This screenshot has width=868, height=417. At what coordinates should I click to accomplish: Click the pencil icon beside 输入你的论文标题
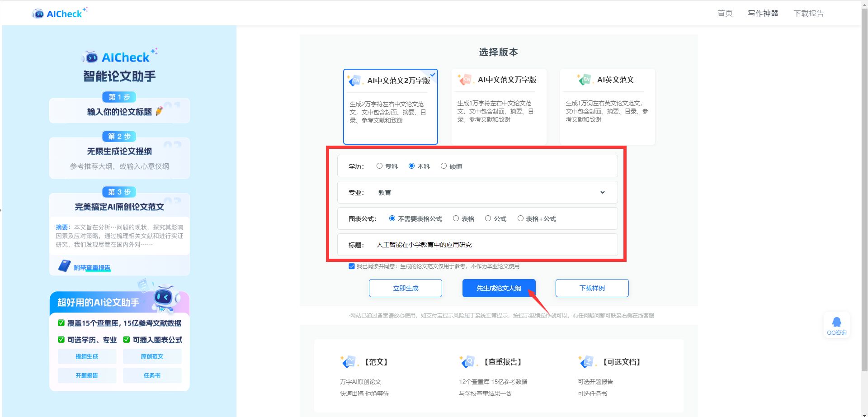tap(159, 111)
